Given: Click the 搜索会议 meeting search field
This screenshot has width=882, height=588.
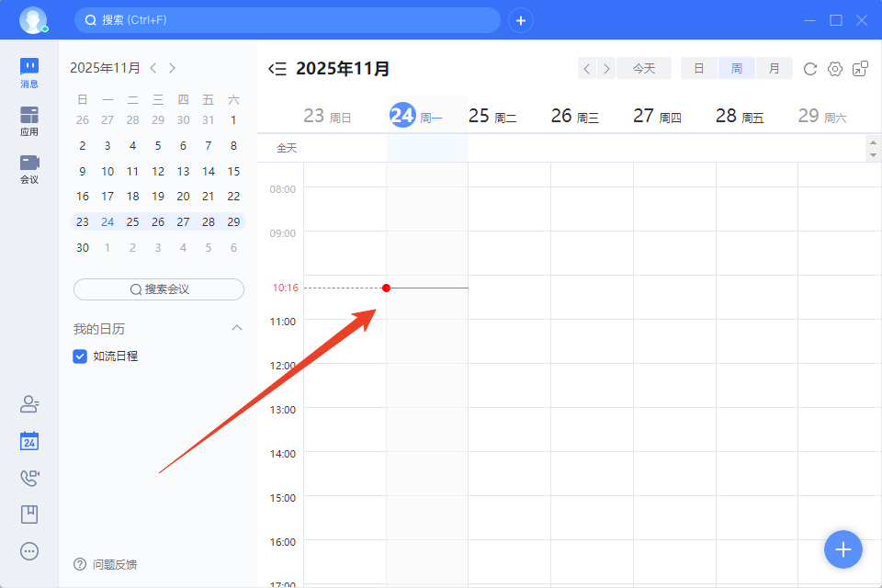Looking at the screenshot, I should pyautogui.click(x=158, y=288).
